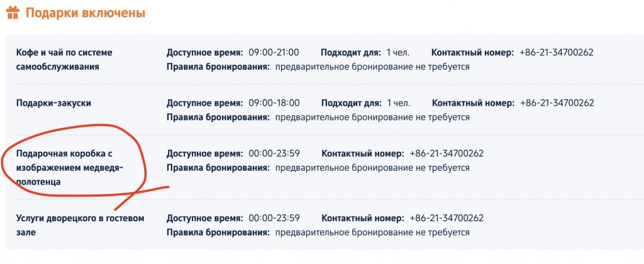Click booking rules text in the snacks row

tap(372, 117)
